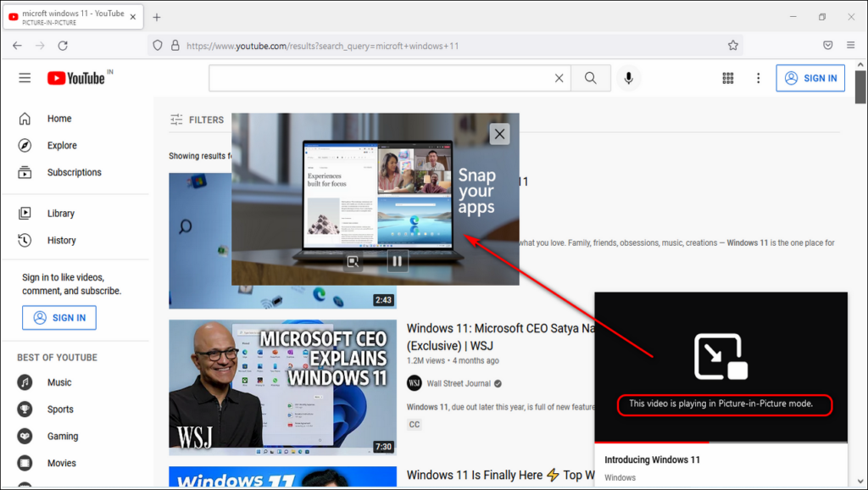This screenshot has width=868, height=490.
Task: Close the 'microft windows 11 - YouTube' tab
Action: 133,17
